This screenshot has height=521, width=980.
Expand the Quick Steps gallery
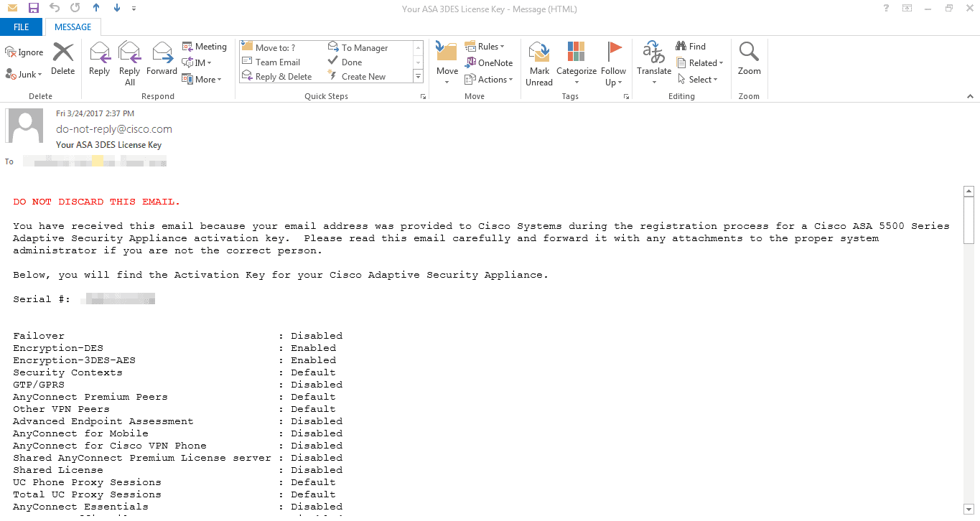click(x=418, y=76)
